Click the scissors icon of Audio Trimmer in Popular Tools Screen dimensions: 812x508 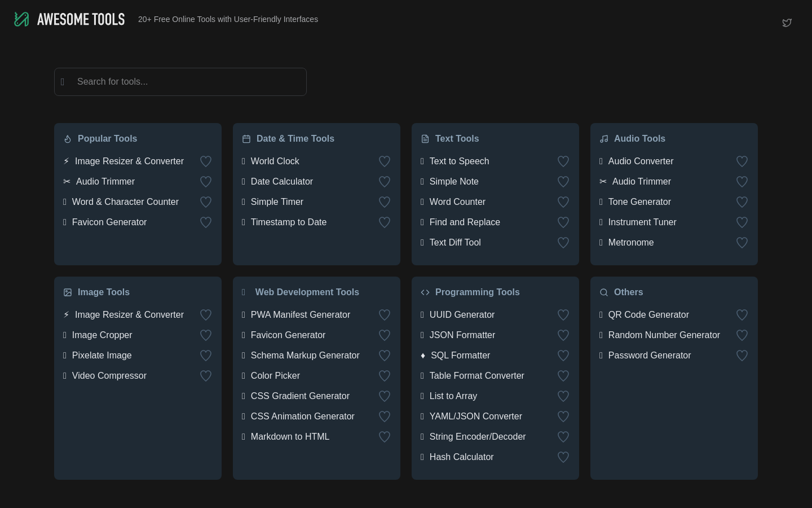67,182
